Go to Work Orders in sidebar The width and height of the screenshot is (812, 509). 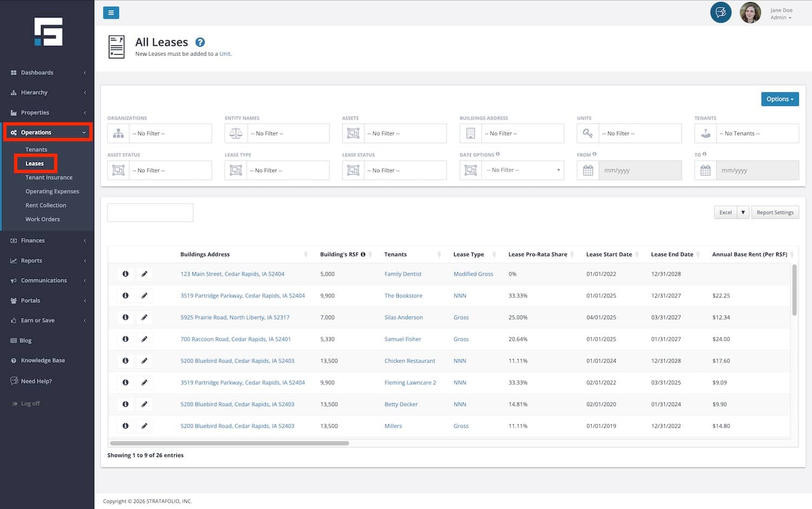[43, 219]
